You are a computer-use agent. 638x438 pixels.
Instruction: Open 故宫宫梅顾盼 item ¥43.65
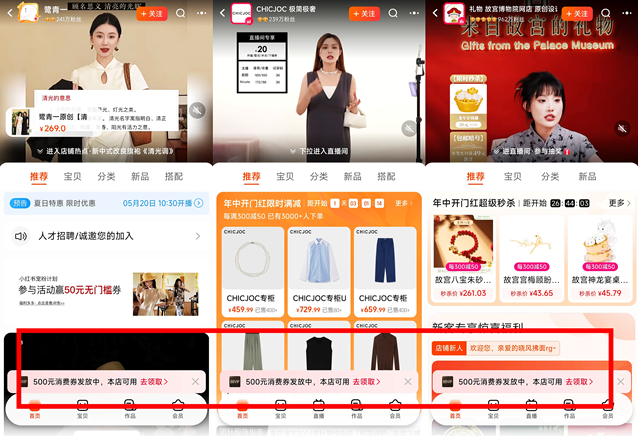point(531,258)
